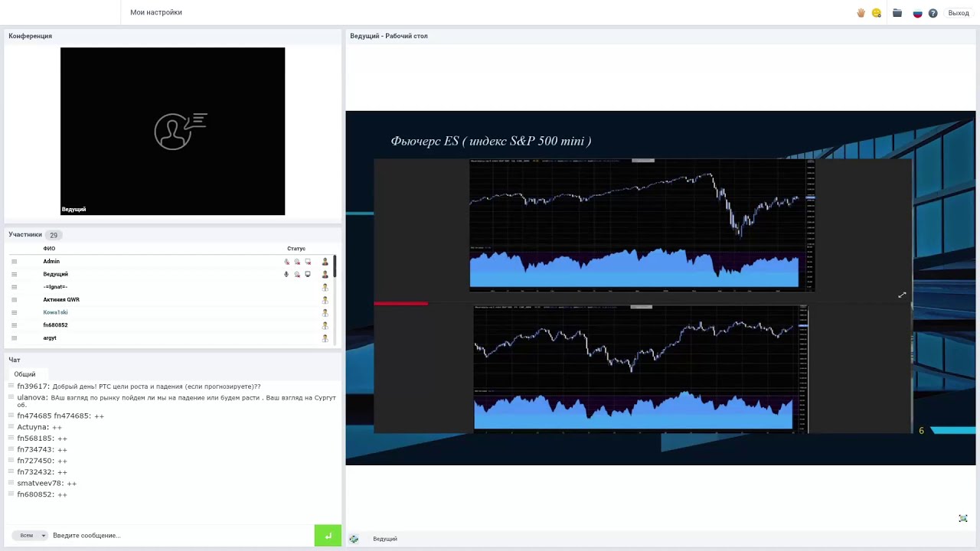Click Актиния QWR participant avatar icon
This screenshot has width=980, height=551.
pyautogui.click(x=325, y=300)
